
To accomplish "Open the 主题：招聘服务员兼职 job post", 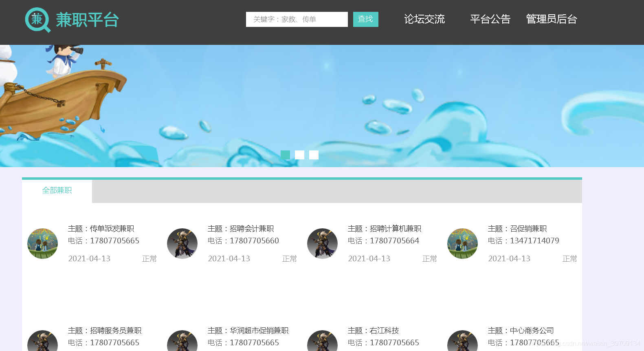I will click(x=105, y=331).
